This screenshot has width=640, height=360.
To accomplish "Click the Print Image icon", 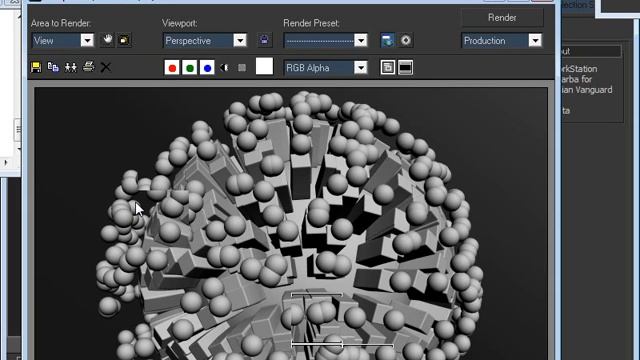I will pyautogui.click(x=89, y=67).
